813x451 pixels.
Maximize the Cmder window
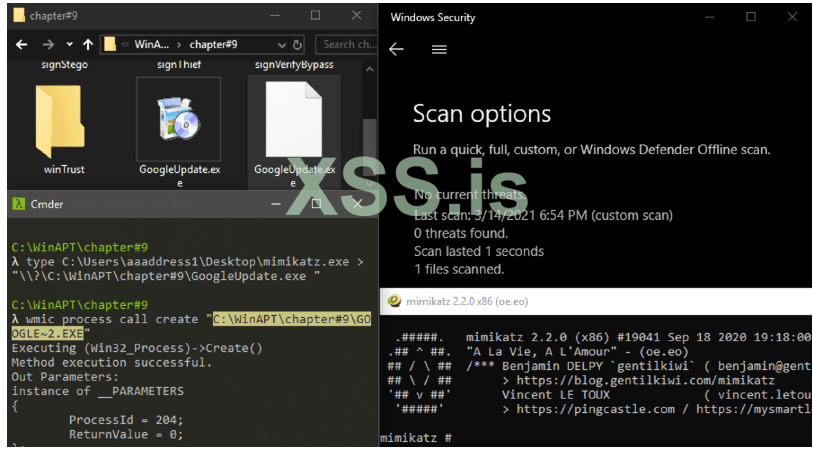(316, 204)
